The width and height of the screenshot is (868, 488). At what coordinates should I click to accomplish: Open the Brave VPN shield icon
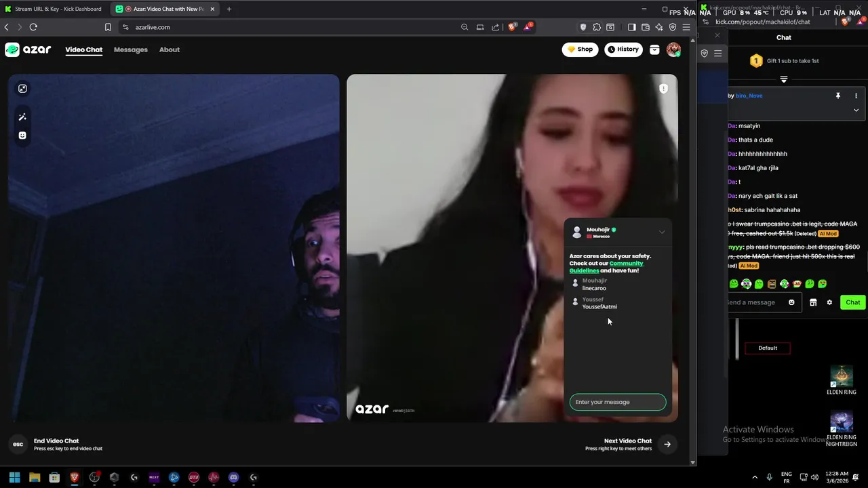click(x=673, y=27)
